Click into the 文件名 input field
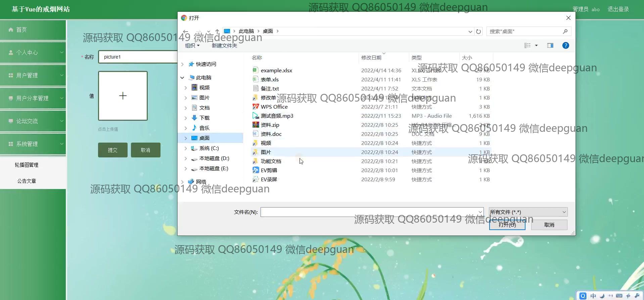 click(x=369, y=212)
